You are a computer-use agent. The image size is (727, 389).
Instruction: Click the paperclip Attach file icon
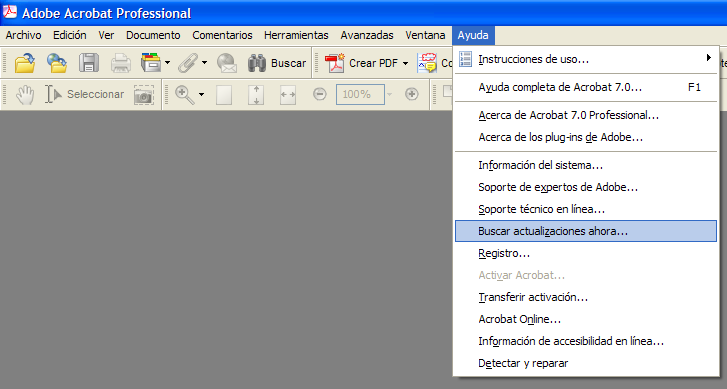coord(188,63)
